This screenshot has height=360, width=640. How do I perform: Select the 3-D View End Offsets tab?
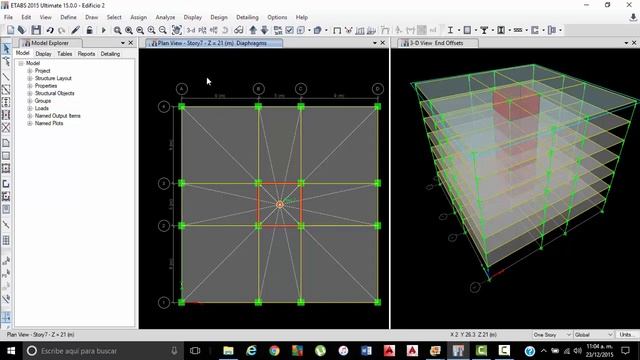438,43
